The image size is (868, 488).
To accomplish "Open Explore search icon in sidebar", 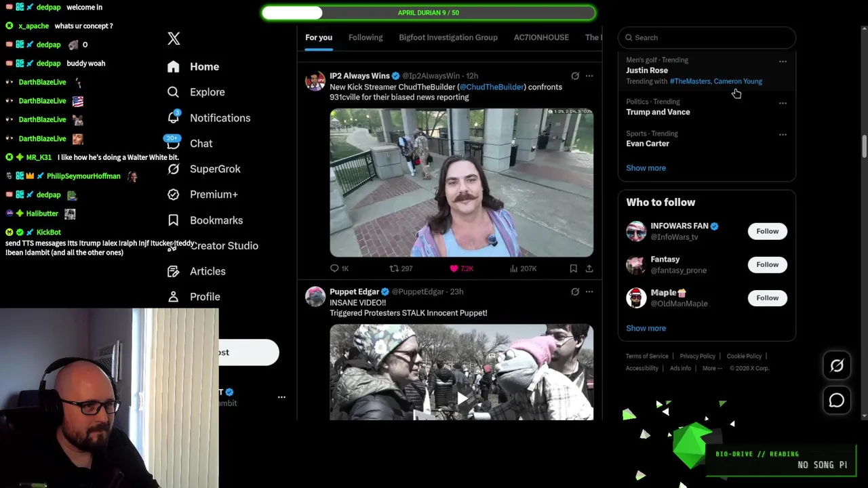I will click(174, 92).
